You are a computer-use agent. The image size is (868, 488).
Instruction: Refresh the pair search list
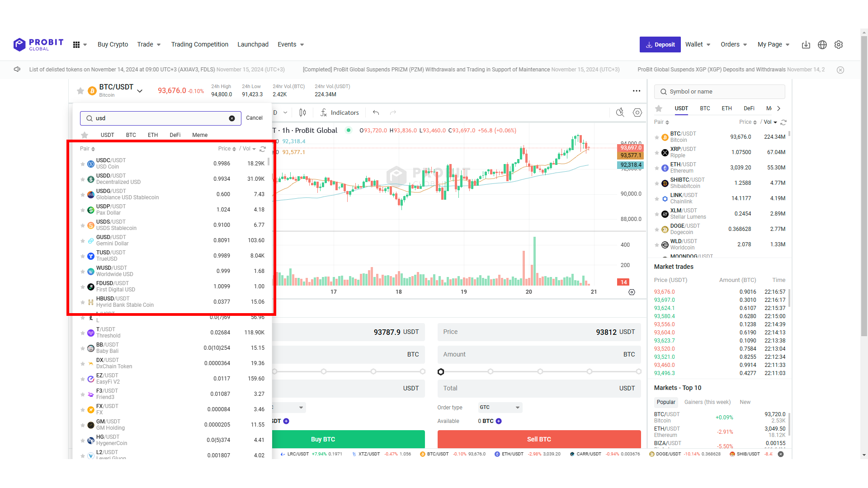[x=263, y=149]
